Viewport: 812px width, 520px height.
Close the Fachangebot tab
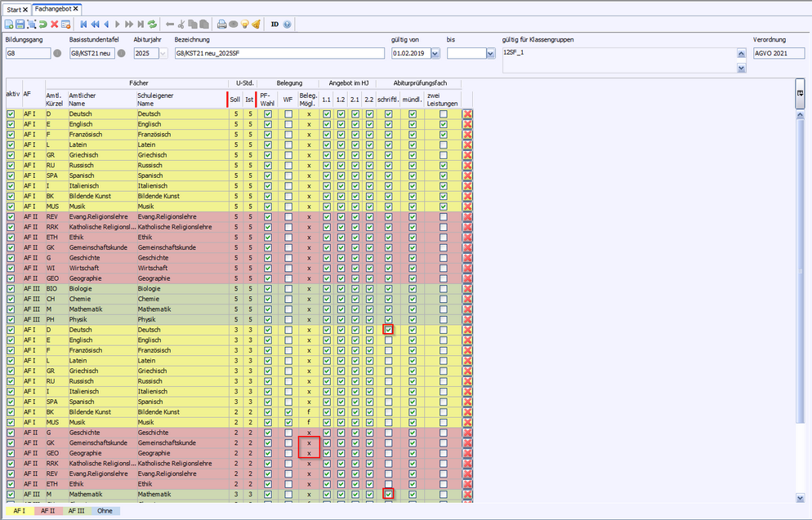click(x=76, y=8)
